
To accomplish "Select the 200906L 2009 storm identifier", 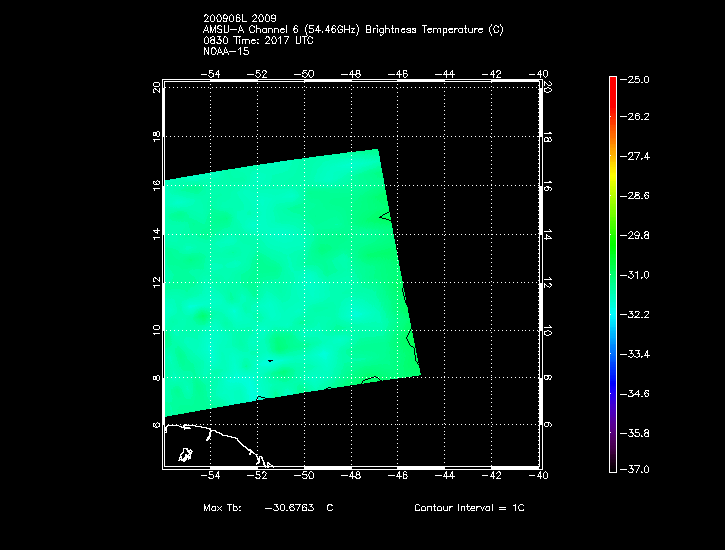I will (238, 19).
